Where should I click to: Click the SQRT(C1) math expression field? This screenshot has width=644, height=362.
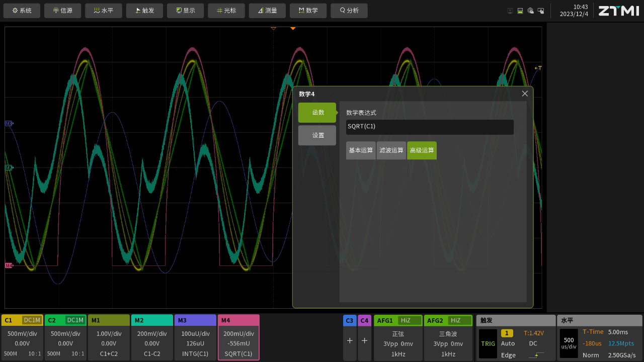(x=430, y=127)
